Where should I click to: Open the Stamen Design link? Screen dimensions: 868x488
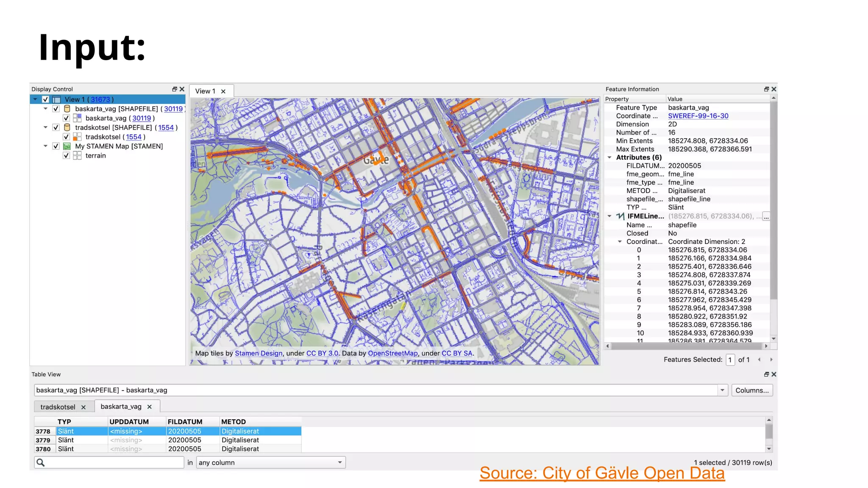(x=259, y=353)
